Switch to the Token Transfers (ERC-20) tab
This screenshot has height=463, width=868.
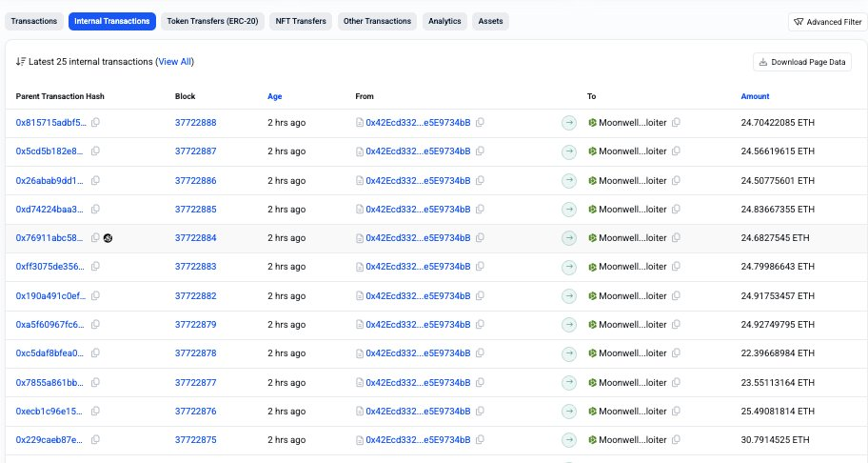click(212, 21)
